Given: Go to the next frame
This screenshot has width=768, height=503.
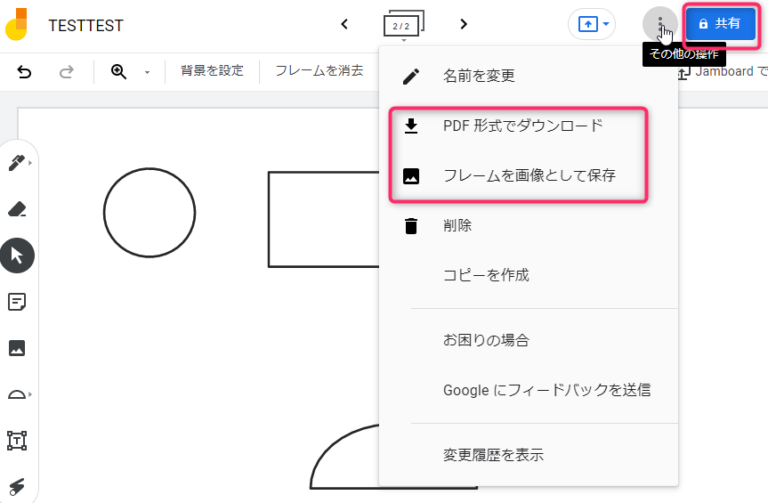Looking at the screenshot, I should (463, 23).
